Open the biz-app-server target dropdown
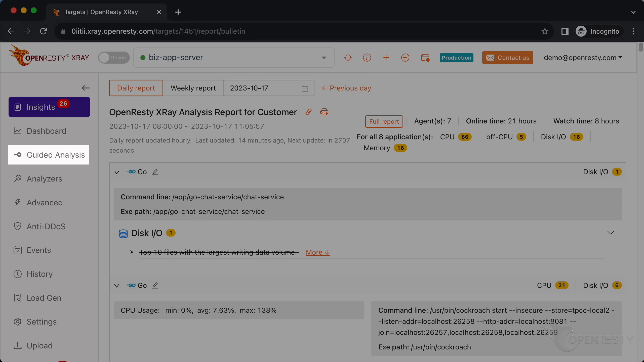644x362 pixels. (234, 58)
